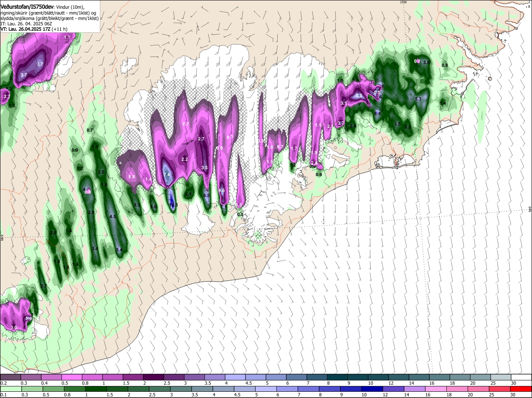This screenshot has height=398, width=532.
Task: Click the bright pink 0.5–0.8 snow legend swatch
Action: [72, 377]
